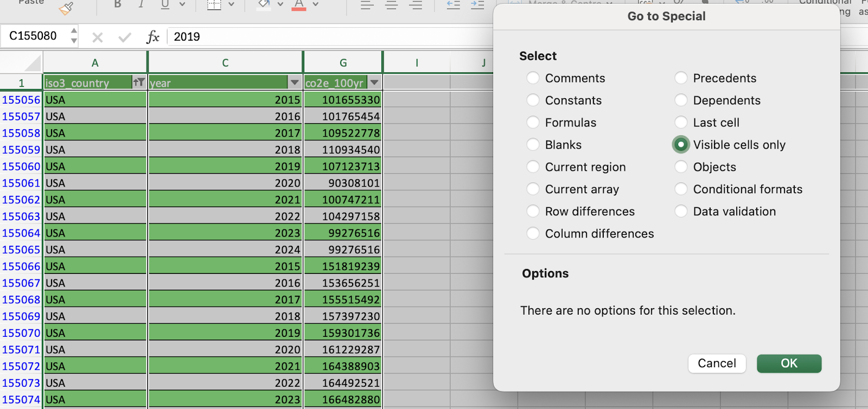Click the Format Painter brush icon

pyautogui.click(x=66, y=8)
